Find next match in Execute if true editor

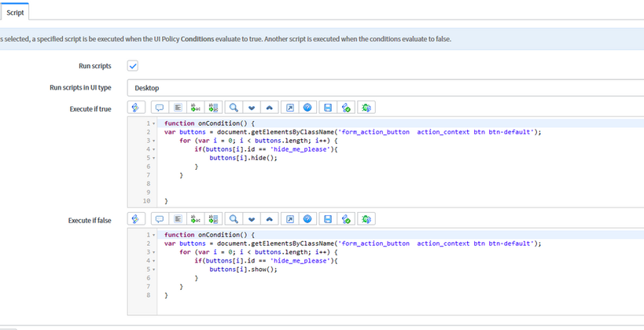coord(252,108)
